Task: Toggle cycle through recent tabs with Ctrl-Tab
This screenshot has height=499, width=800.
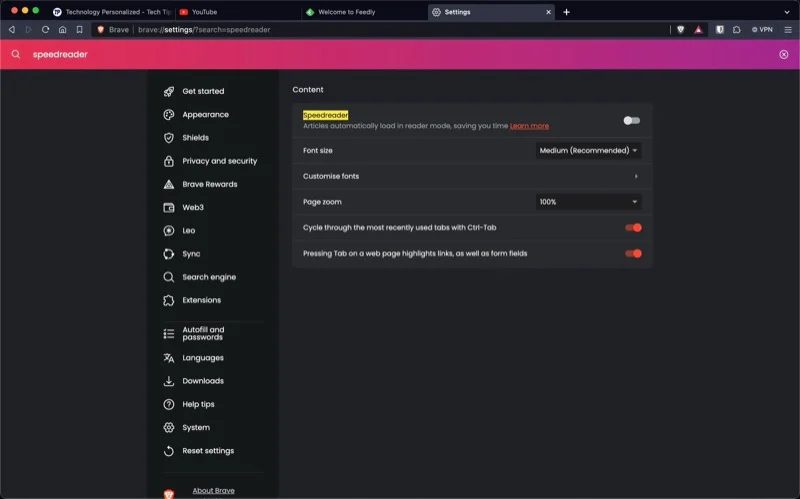Action: point(633,228)
